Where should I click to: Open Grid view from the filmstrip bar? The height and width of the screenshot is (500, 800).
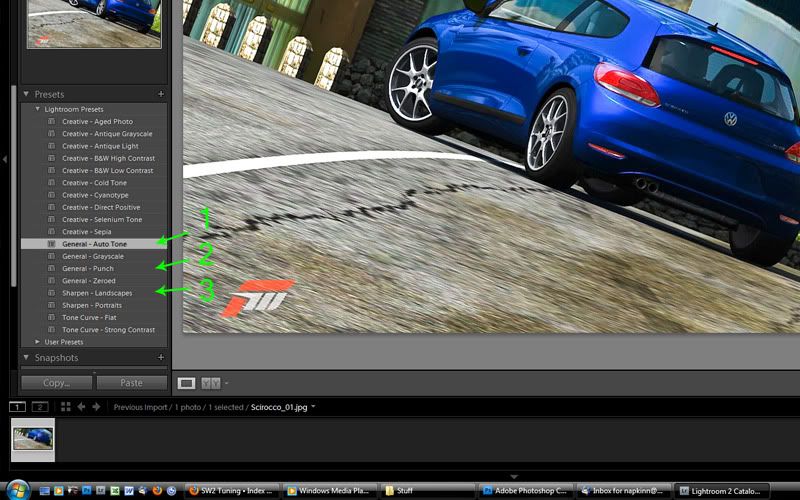click(x=65, y=407)
